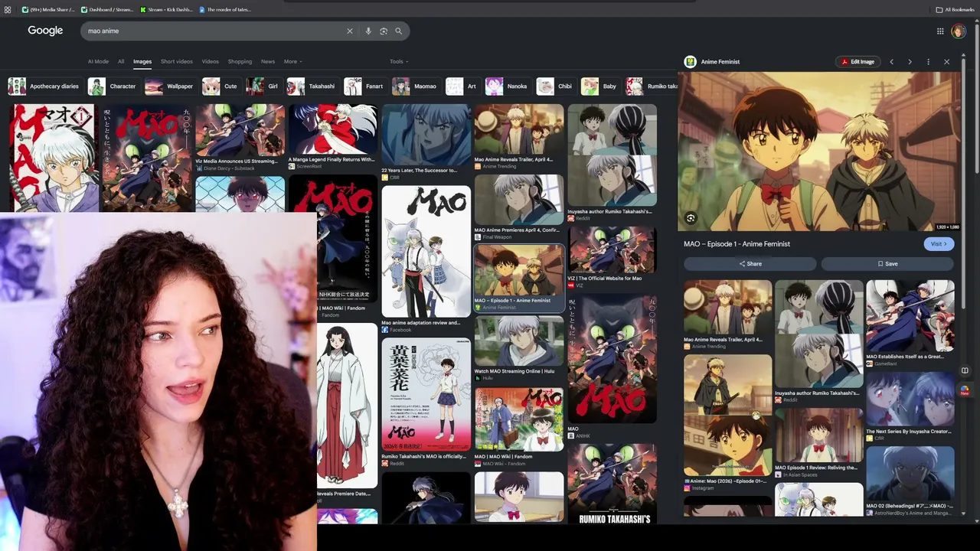Search inside the preview image with Lens icon
Viewport: 980px width, 551px height.
pos(691,218)
